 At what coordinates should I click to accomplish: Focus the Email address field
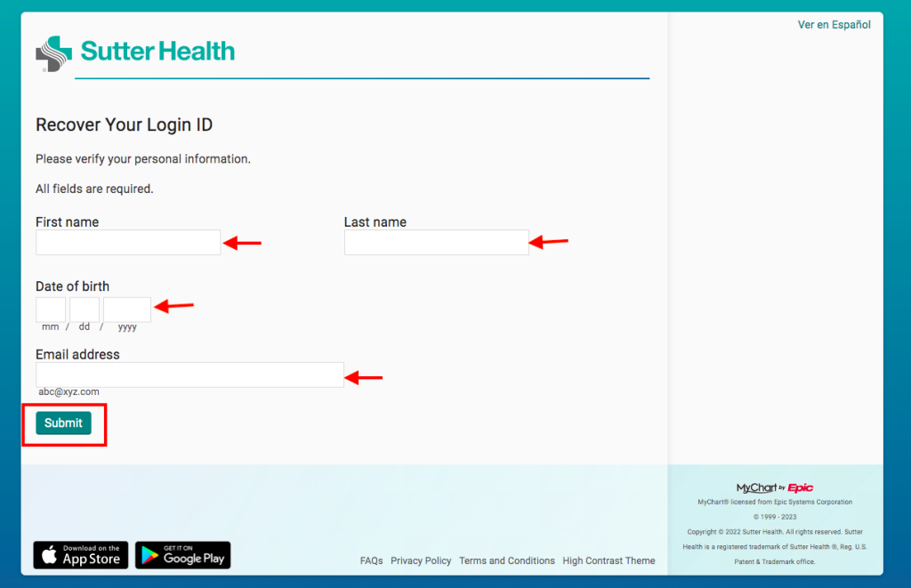coord(189,375)
